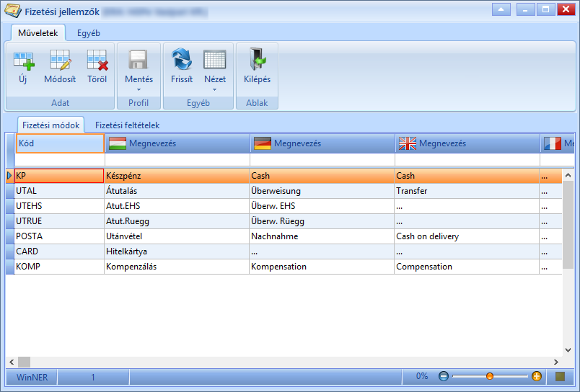Screen dimensions: 580x392
Task: Sort by the Kód column header
Action: point(60,143)
